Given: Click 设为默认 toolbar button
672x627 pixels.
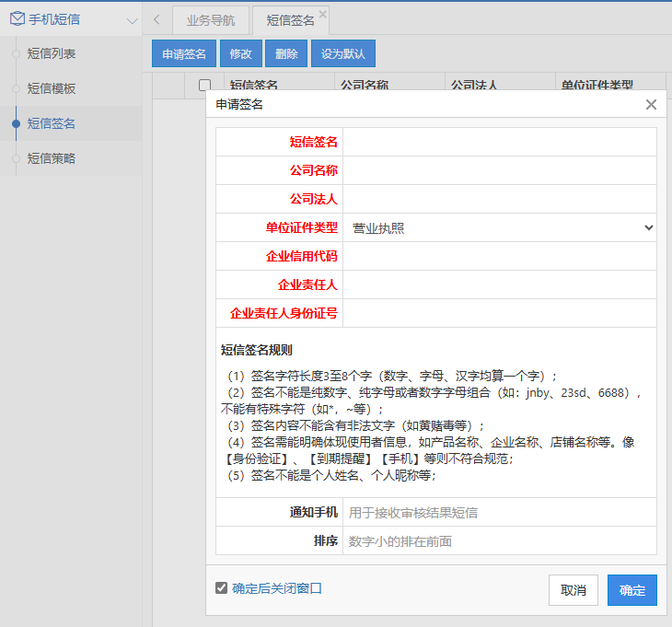Looking at the screenshot, I should pyautogui.click(x=343, y=53).
